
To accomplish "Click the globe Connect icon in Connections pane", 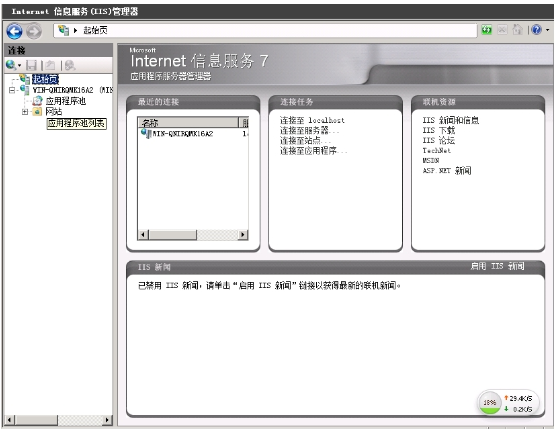I will point(10,65).
